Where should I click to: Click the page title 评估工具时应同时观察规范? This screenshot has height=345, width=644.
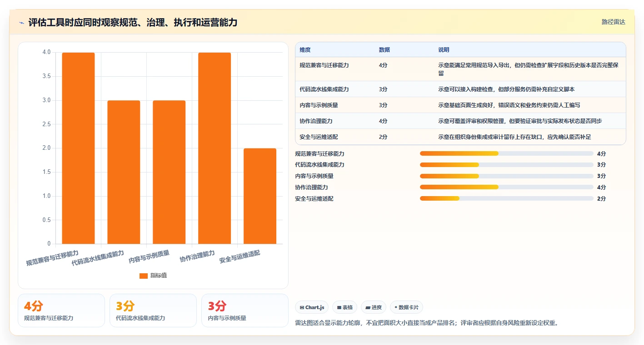tap(133, 23)
